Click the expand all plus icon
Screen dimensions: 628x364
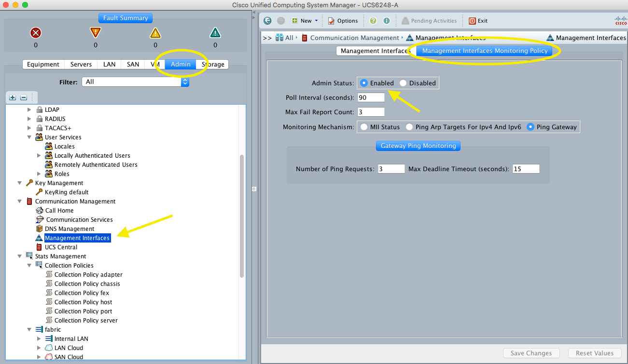[x=13, y=97]
